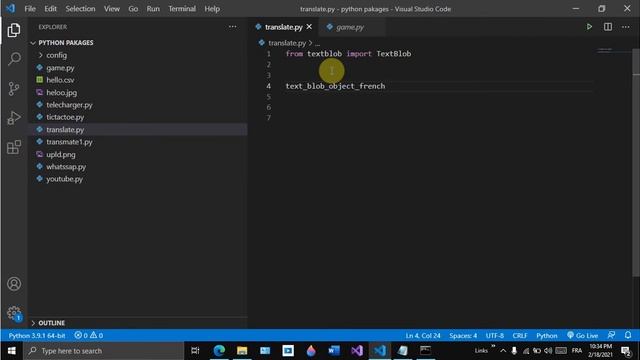This screenshot has height=360, width=640.
Task: Open File Explorer from taskbar
Action: click(242, 351)
